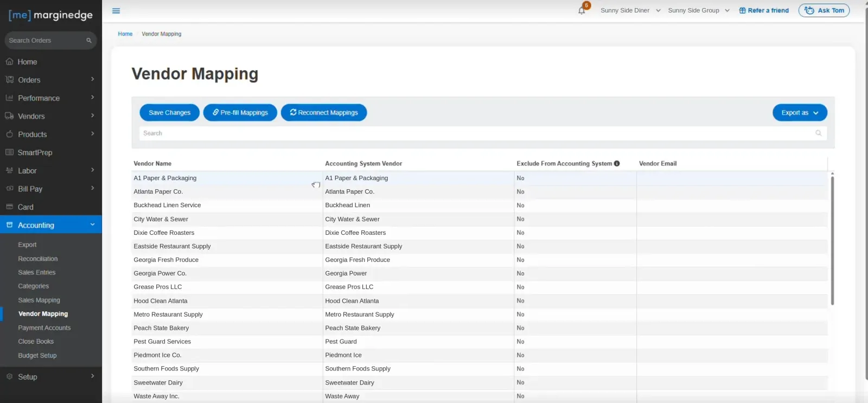Select Buckhead Linen accounting vendor cell

[x=418, y=206]
